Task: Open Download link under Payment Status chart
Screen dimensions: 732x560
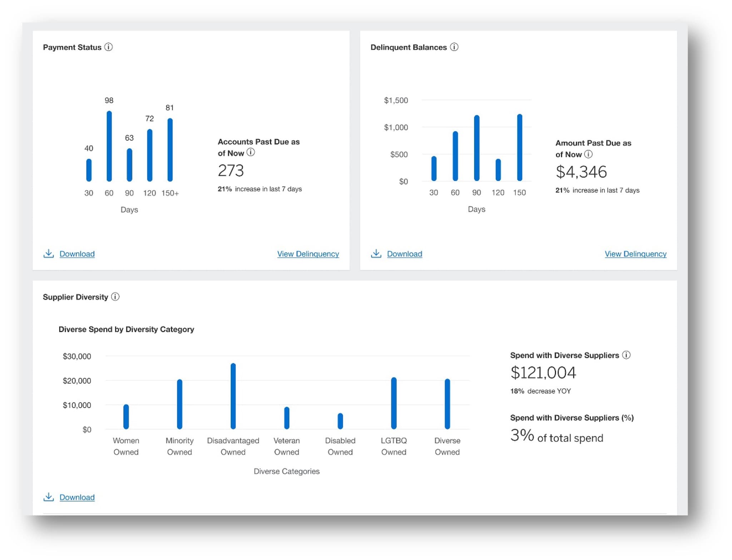Action: click(77, 254)
